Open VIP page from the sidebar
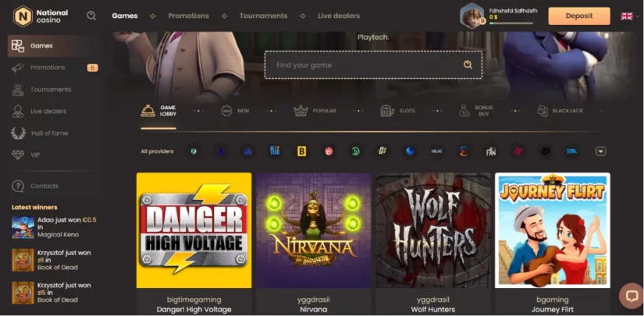This screenshot has width=644, height=316. click(35, 155)
